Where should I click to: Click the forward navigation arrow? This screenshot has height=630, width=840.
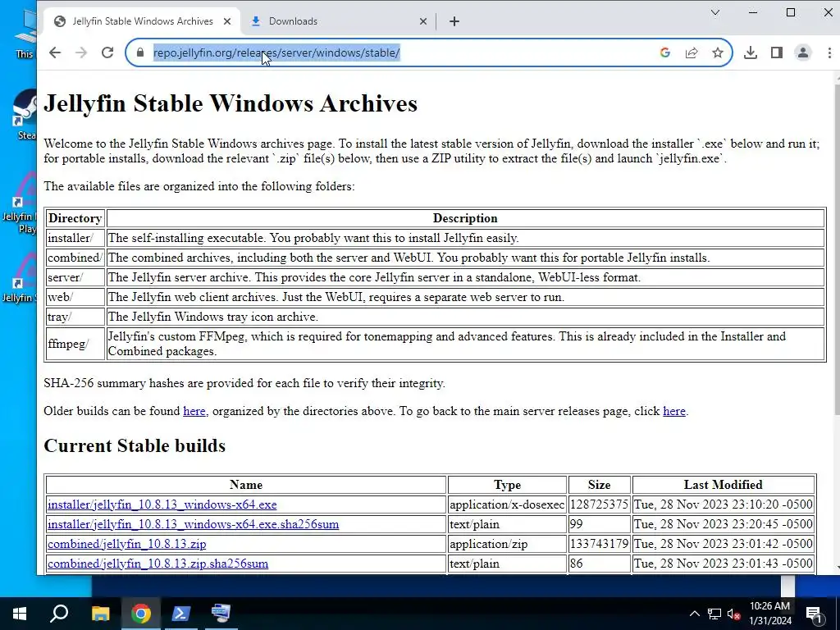(81, 52)
